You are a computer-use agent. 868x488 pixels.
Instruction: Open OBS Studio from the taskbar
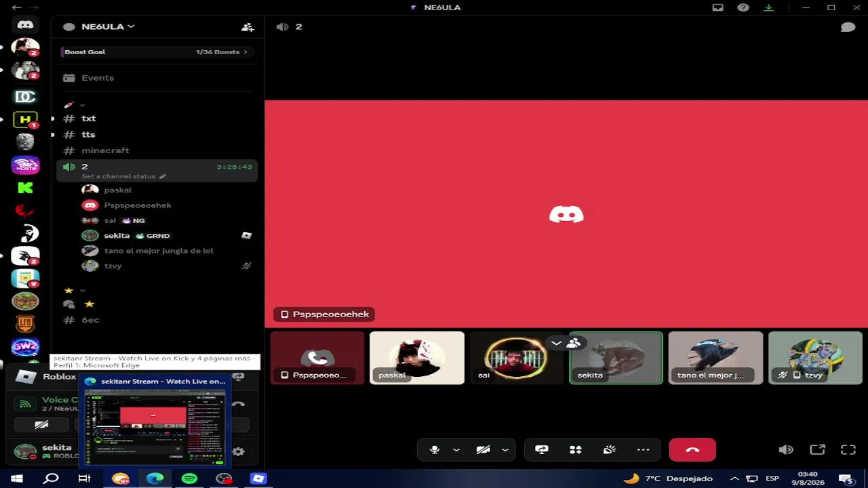[x=224, y=479]
